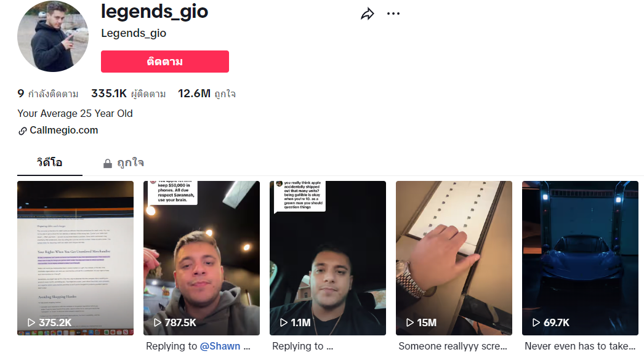The height and width of the screenshot is (360, 644).
Task: Open the legends_gio profile picture
Action: pyautogui.click(x=53, y=36)
